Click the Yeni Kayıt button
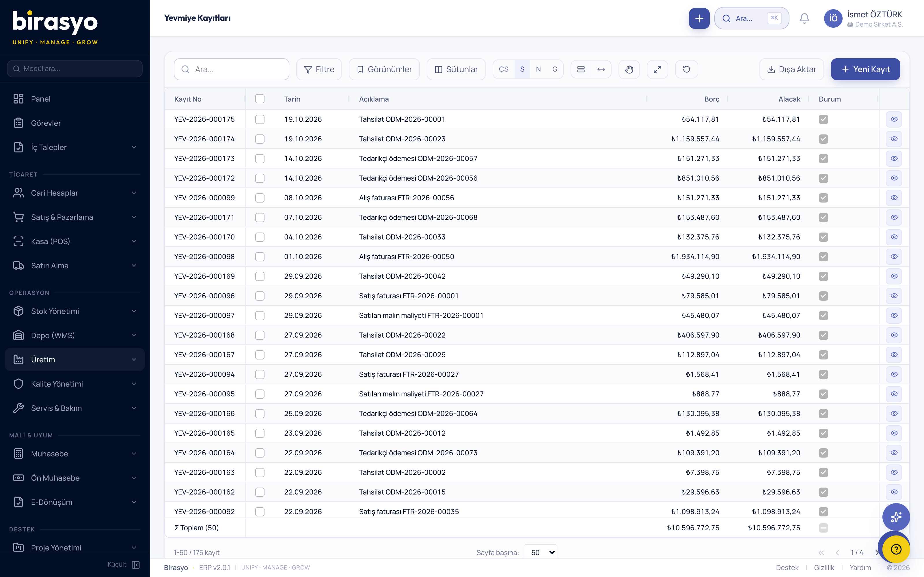This screenshot has width=924, height=577. pos(865,69)
